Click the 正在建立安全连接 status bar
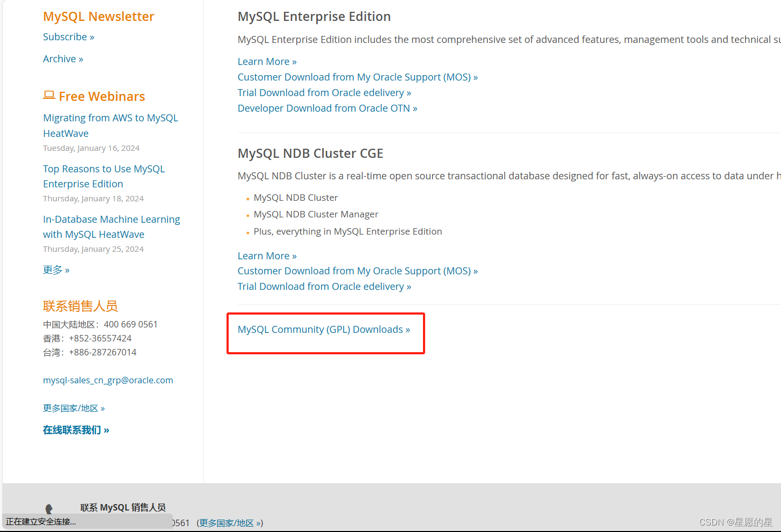The width and height of the screenshot is (781, 532). click(40, 521)
